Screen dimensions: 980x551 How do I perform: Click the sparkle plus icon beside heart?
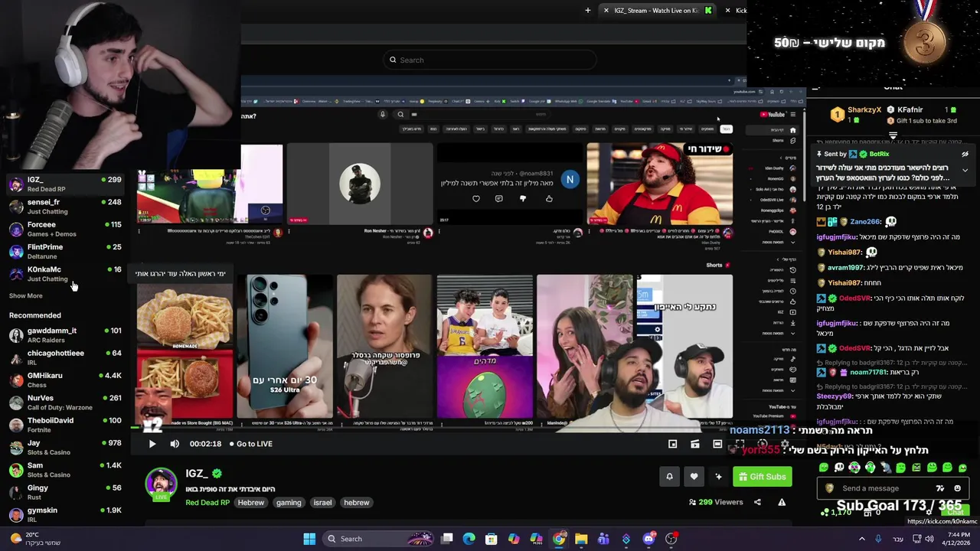pyautogui.click(x=718, y=477)
